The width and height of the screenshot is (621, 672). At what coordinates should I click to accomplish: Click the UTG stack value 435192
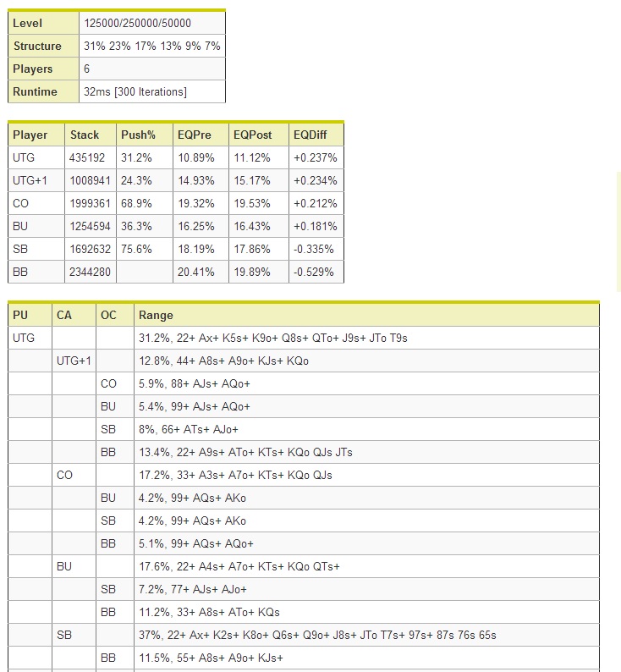[87, 157]
